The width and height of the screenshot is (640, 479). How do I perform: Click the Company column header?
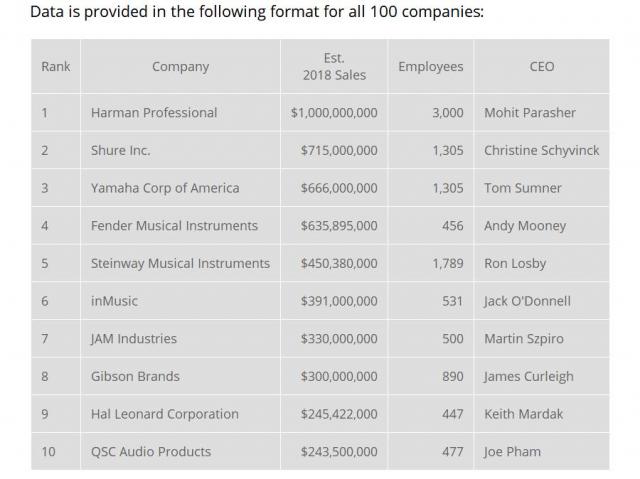(x=180, y=67)
